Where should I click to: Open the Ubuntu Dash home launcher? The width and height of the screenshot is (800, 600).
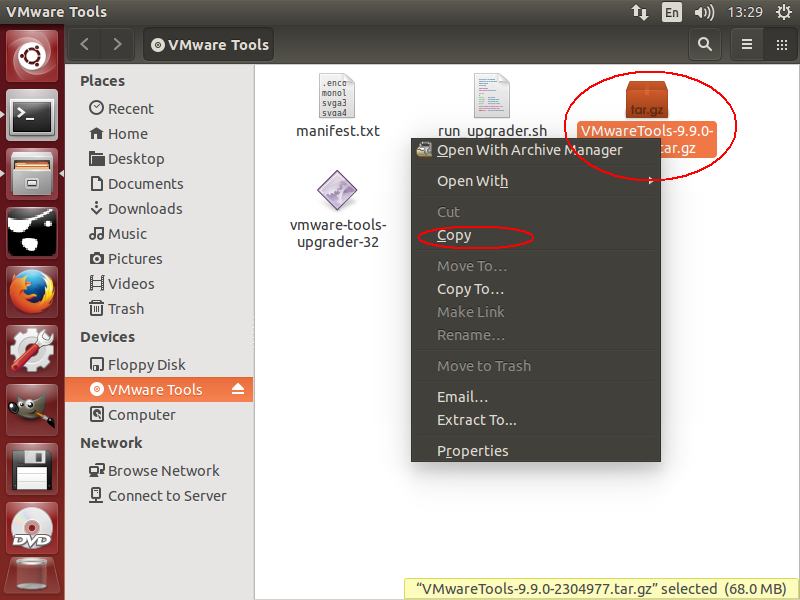coord(32,56)
